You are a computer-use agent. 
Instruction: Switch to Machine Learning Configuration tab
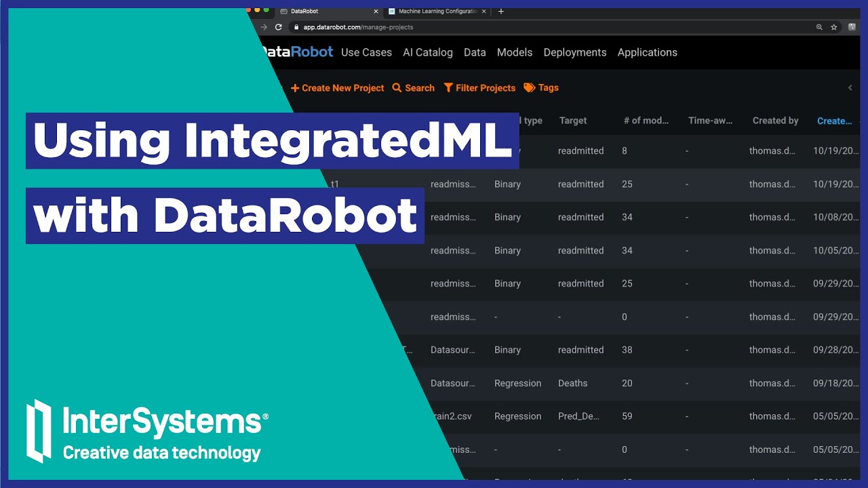437,11
